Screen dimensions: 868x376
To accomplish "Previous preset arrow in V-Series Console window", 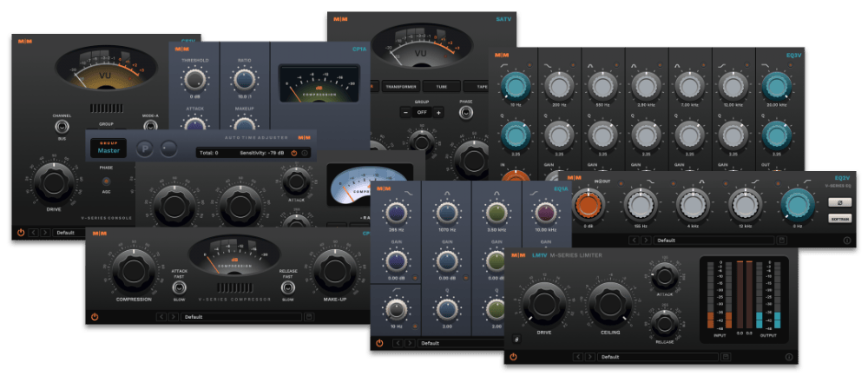I will coord(34,233).
